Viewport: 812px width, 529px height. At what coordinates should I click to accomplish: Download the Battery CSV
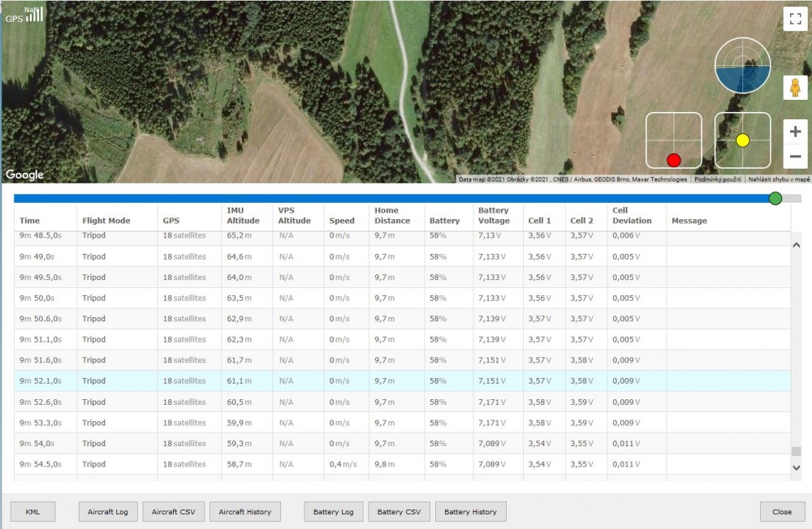399,512
